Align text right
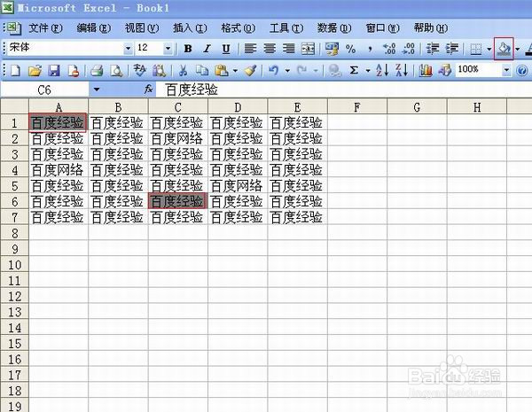This screenshot has height=412, width=532. pyautogui.click(x=289, y=49)
